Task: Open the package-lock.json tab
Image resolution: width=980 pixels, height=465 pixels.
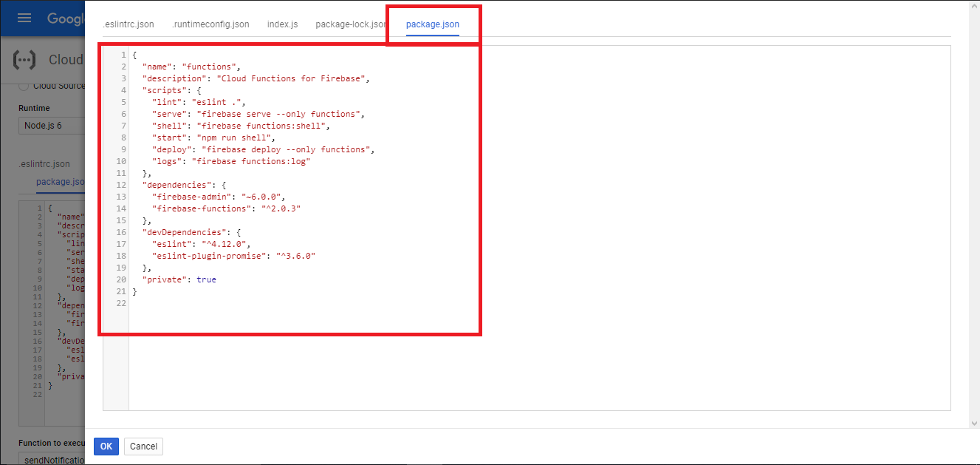Action: point(350,24)
